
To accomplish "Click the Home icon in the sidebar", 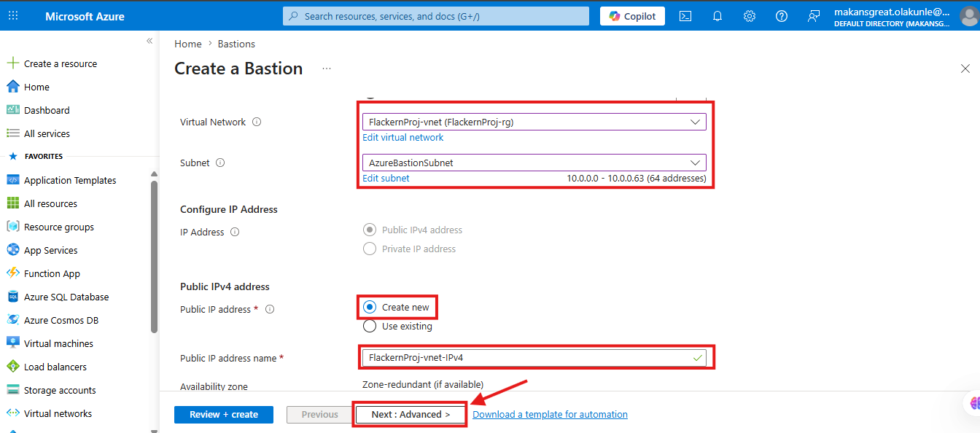I will [x=12, y=87].
